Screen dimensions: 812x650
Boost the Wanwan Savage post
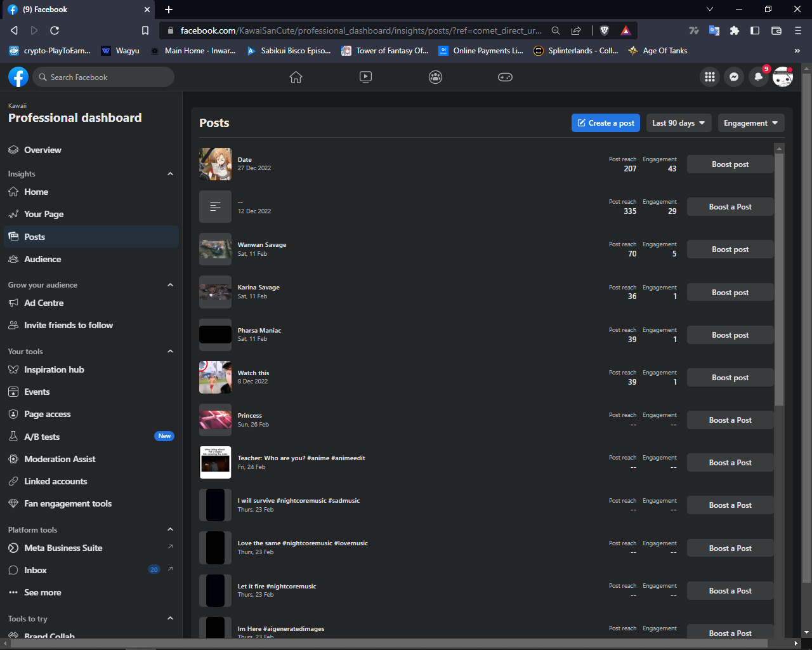730,249
